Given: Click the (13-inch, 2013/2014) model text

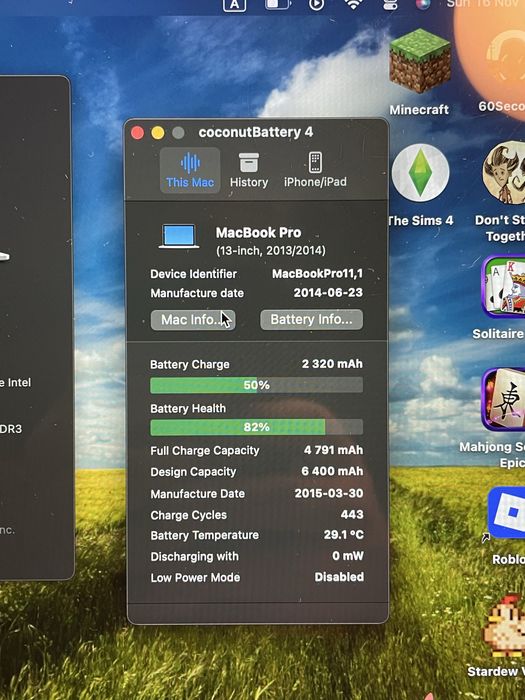Looking at the screenshot, I should click(271, 250).
